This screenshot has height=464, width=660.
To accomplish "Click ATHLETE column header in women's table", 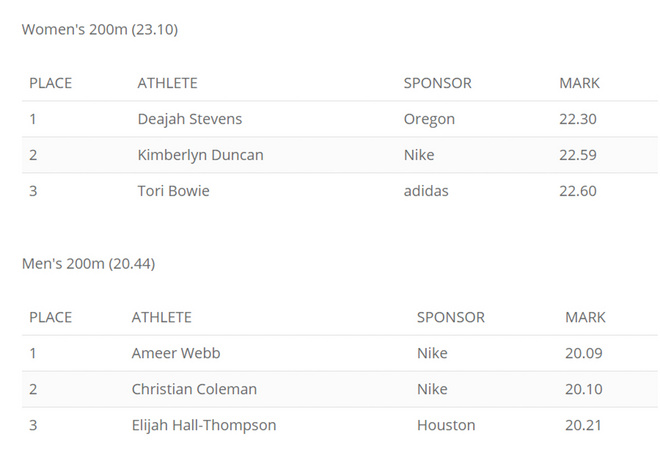I will point(168,83).
